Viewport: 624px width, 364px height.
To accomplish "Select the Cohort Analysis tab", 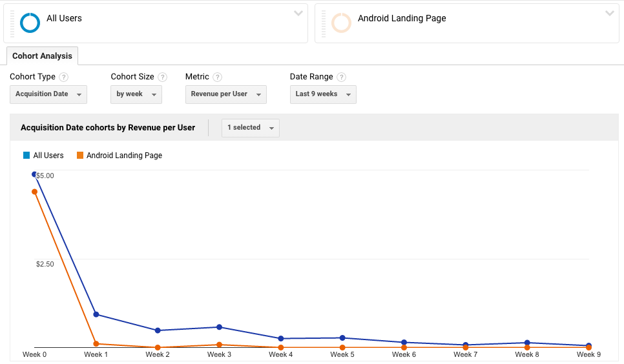I will click(x=42, y=56).
